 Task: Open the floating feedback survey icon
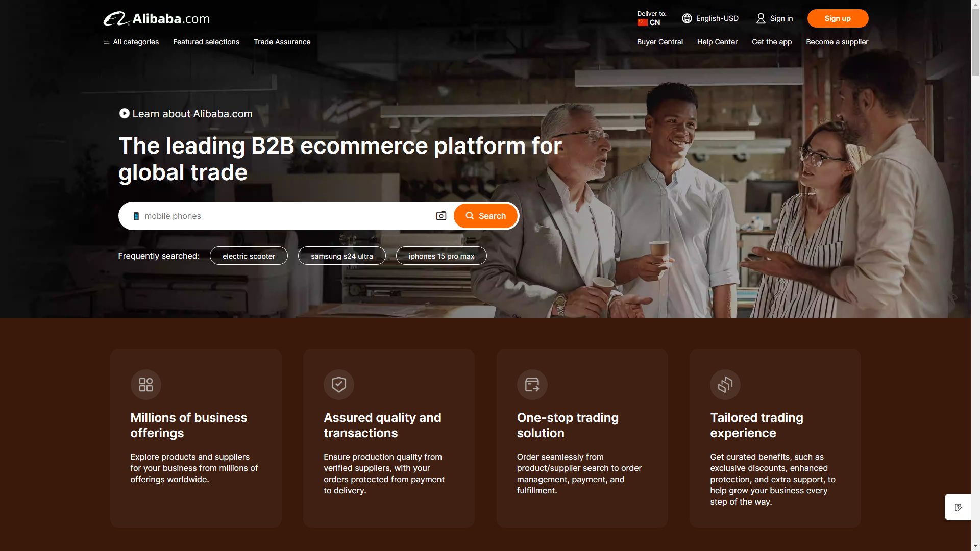[x=958, y=507]
